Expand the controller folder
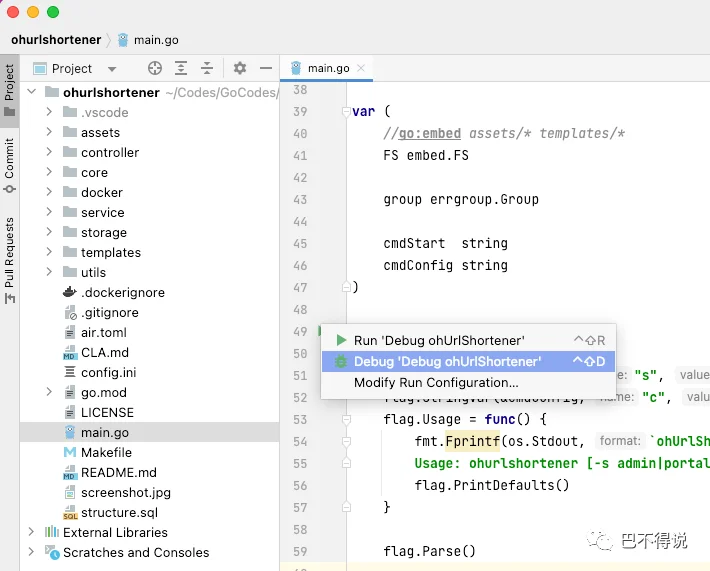The width and height of the screenshot is (710, 571). (x=49, y=152)
